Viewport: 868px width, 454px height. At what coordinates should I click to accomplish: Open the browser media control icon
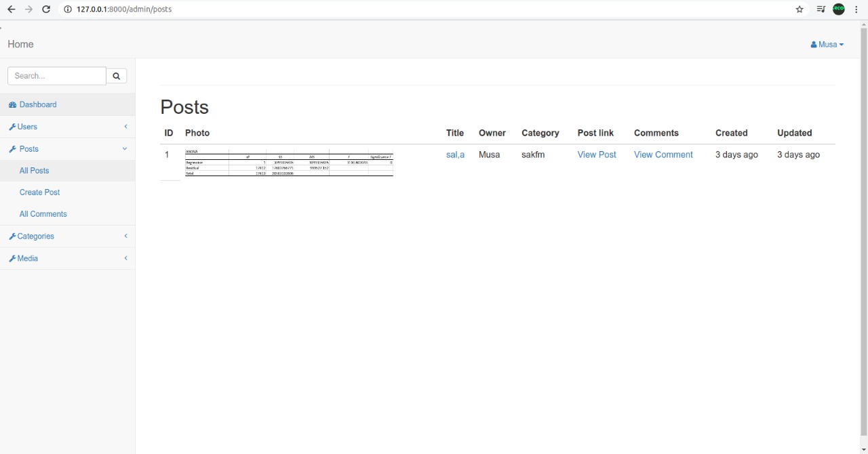821,9
